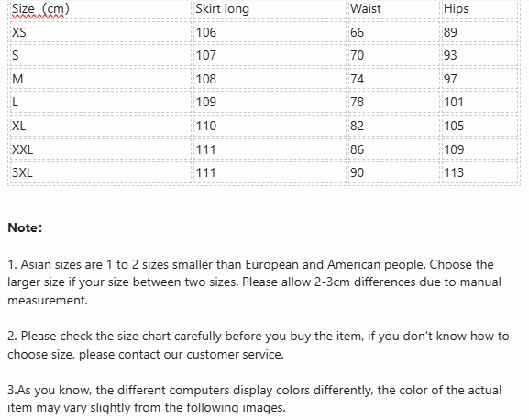Viewport: 529px width, 420px height.
Task: Select the XS size cell
Action: [x=101, y=32]
